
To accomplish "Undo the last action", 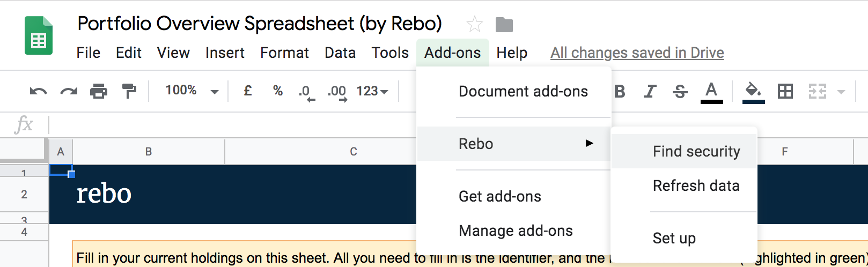I will pos(38,91).
